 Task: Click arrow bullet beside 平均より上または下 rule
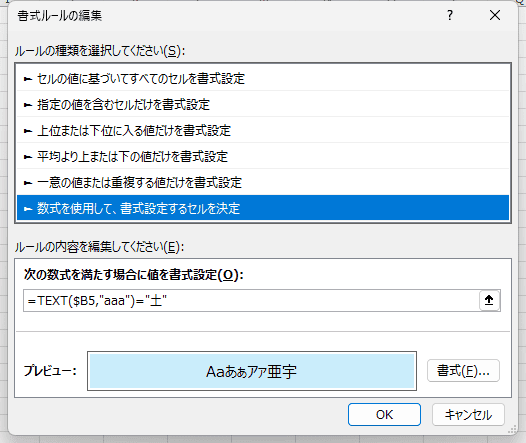coord(28,157)
